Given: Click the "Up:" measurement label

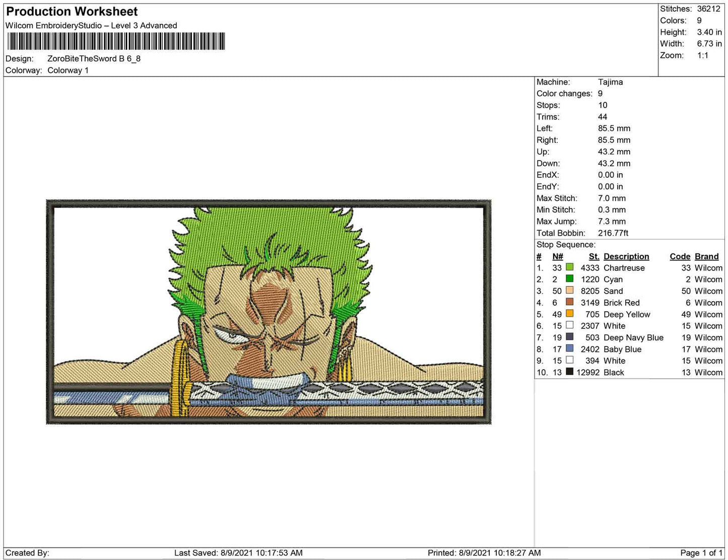Looking at the screenshot, I should (x=543, y=152).
